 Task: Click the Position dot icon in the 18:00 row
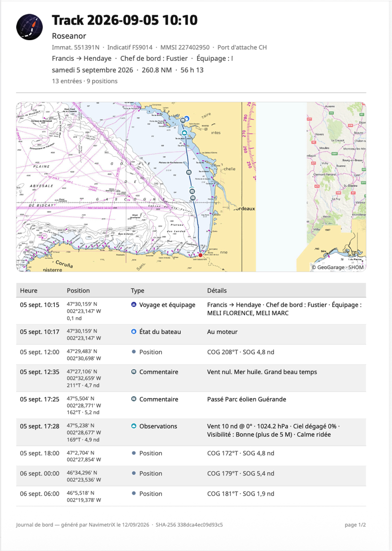coord(133,453)
